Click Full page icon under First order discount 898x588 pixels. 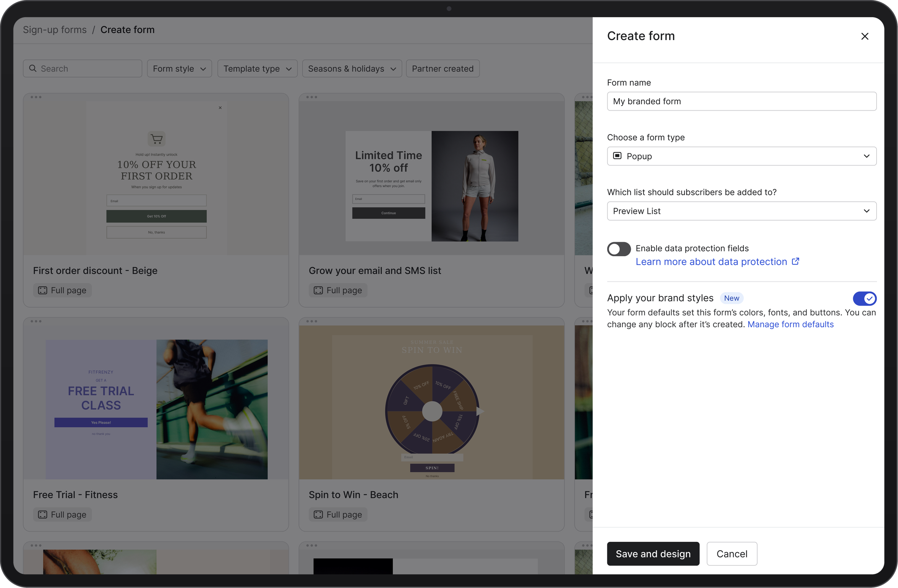click(x=42, y=291)
